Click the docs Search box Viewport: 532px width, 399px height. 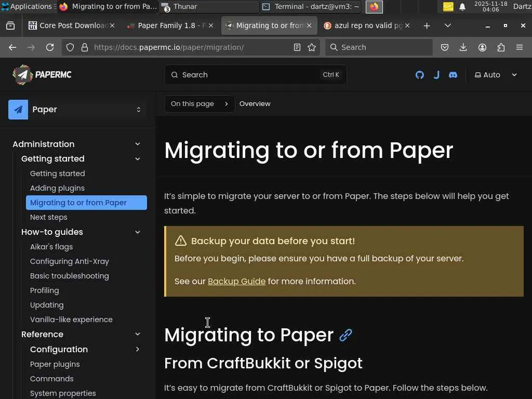tap(256, 75)
